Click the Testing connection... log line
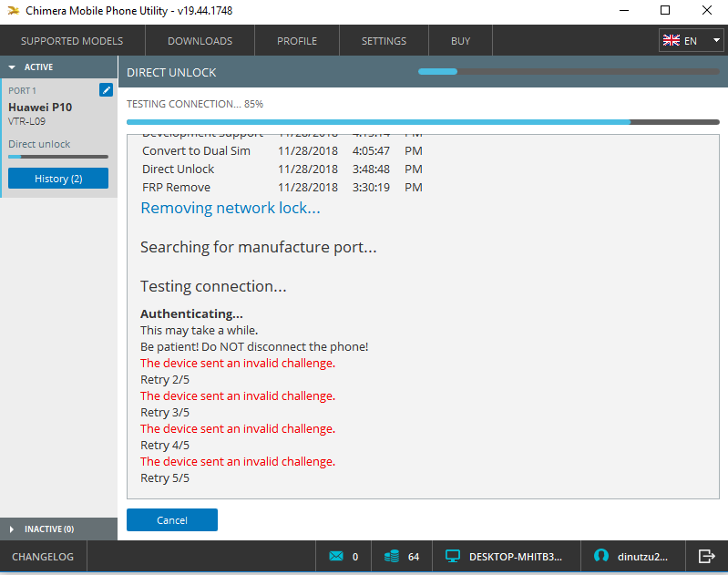The width and height of the screenshot is (728, 575). click(213, 286)
